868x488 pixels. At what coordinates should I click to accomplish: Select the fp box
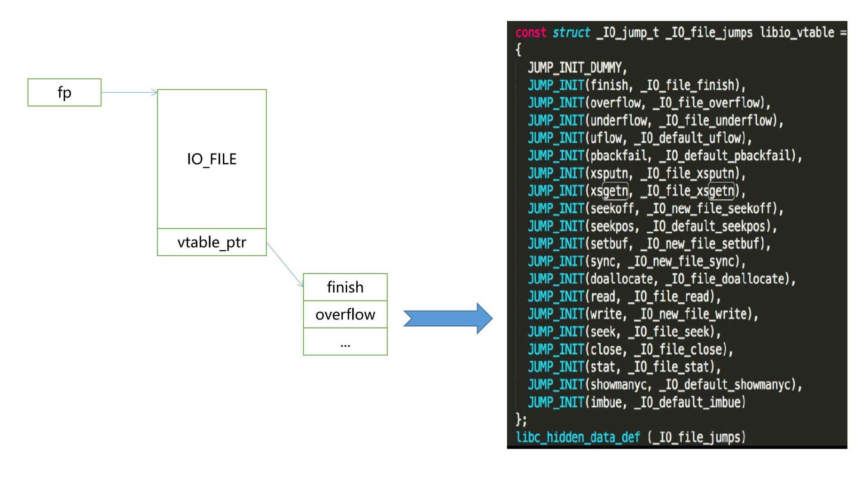point(64,93)
